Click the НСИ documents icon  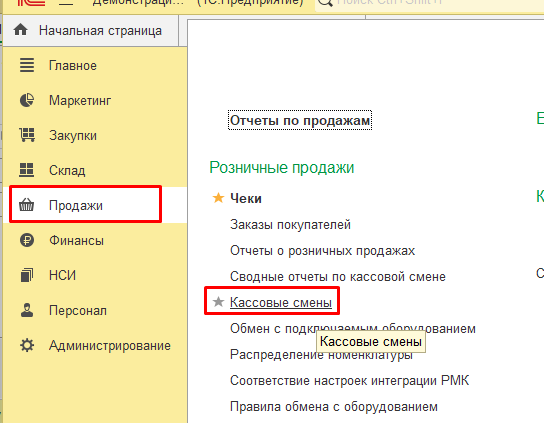click(x=27, y=275)
